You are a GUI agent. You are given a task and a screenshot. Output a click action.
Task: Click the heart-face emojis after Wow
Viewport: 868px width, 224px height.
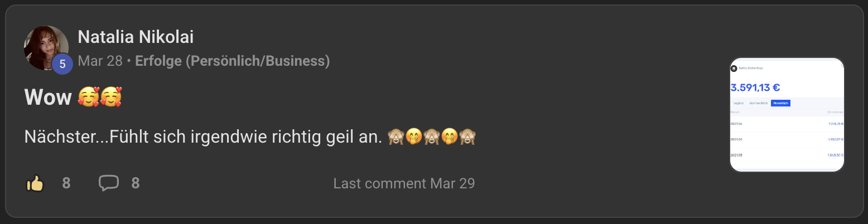coord(99,98)
